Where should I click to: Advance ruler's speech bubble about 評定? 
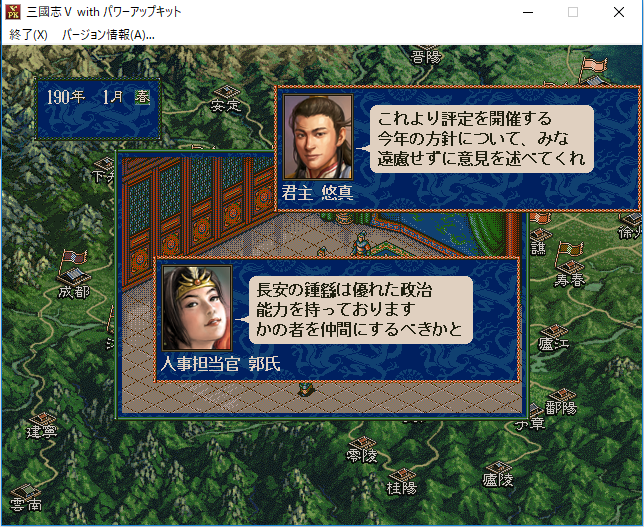coord(482,139)
